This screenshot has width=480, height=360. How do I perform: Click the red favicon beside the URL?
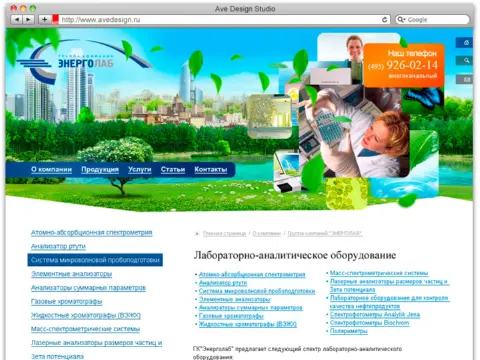point(55,19)
